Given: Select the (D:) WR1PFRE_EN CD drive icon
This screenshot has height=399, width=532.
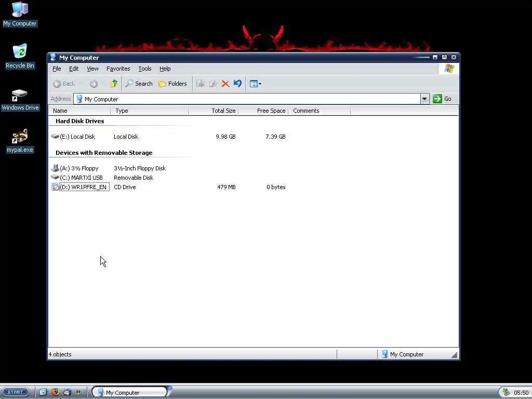Looking at the screenshot, I should click(x=55, y=187).
